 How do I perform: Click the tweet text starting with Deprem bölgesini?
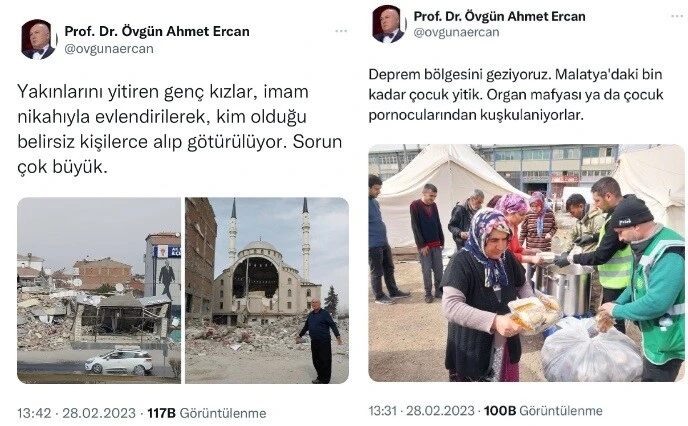(516, 94)
